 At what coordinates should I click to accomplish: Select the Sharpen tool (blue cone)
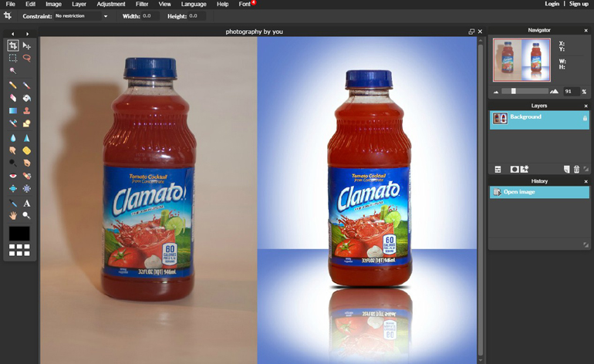pos(26,138)
